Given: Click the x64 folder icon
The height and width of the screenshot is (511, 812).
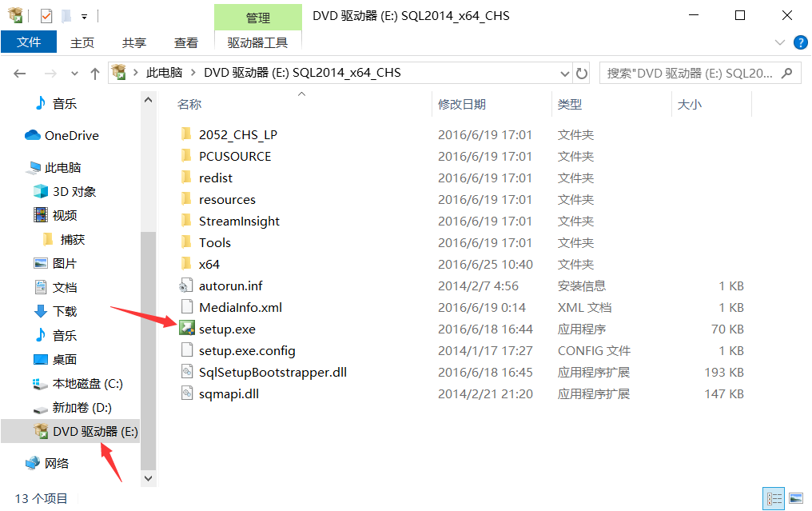Looking at the screenshot, I should [186, 264].
